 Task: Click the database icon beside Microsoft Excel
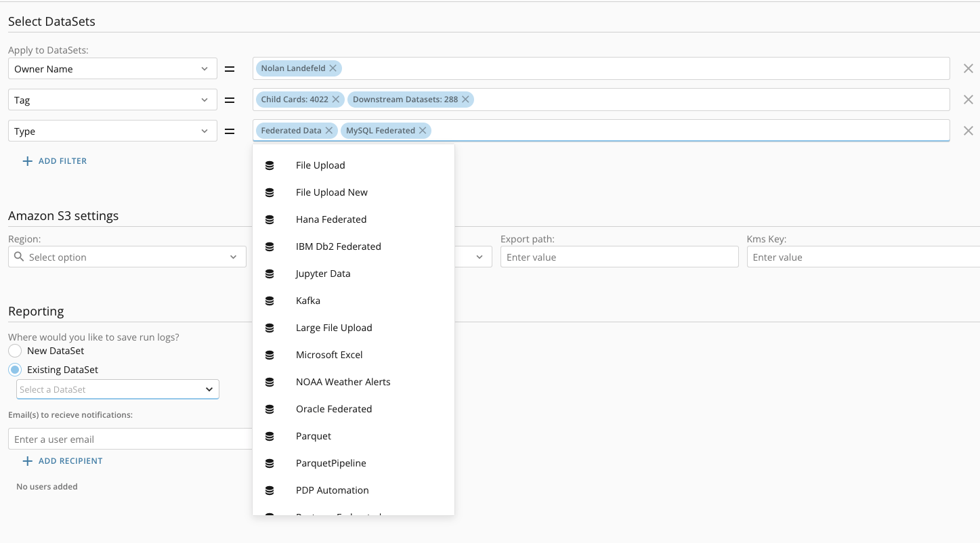[270, 355]
